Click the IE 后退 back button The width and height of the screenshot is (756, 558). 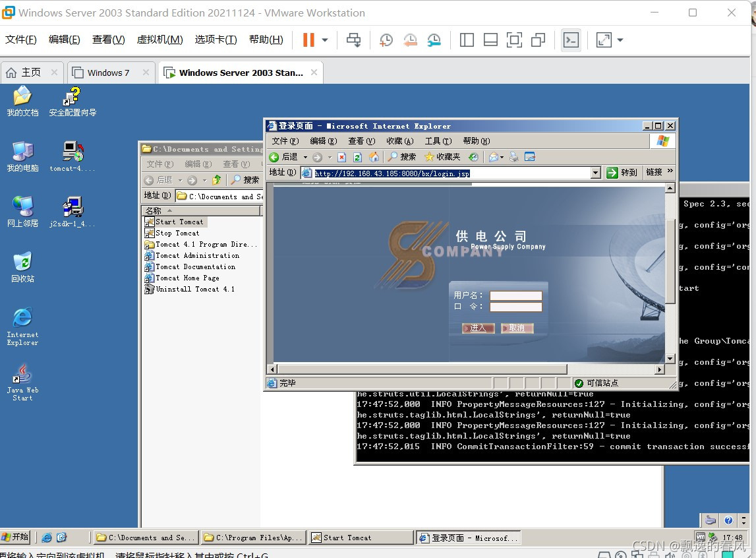(x=283, y=157)
